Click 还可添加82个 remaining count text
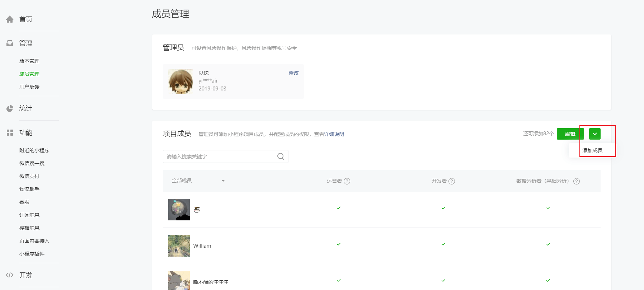Image resolution: width=644 pixels, height=290 pixels. pyautogui.click(x=538, y=134)
